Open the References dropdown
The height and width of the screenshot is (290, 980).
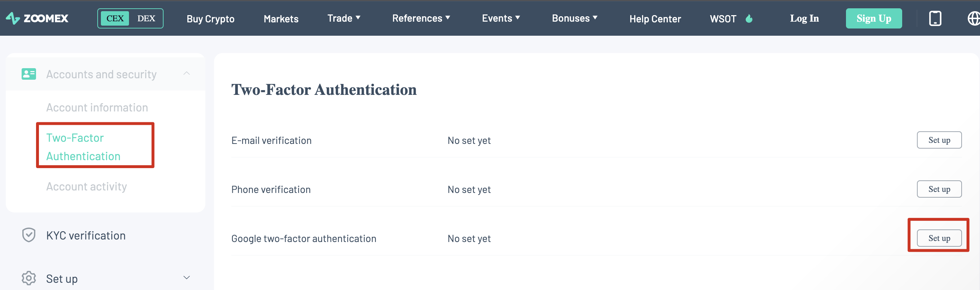421,18
